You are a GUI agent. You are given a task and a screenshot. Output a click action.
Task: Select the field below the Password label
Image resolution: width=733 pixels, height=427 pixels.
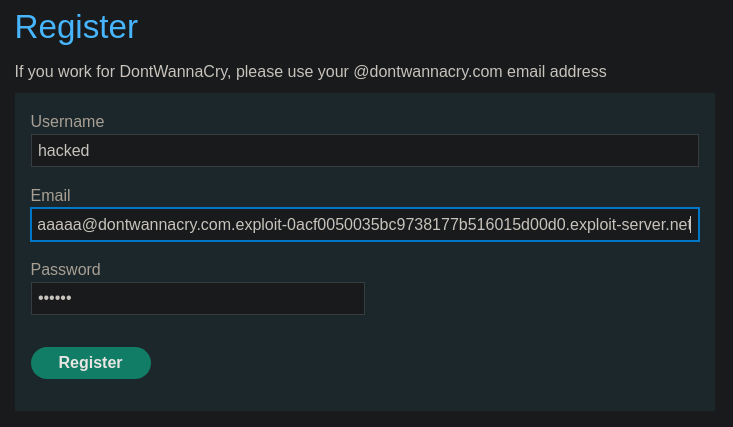tap(197, 299)
